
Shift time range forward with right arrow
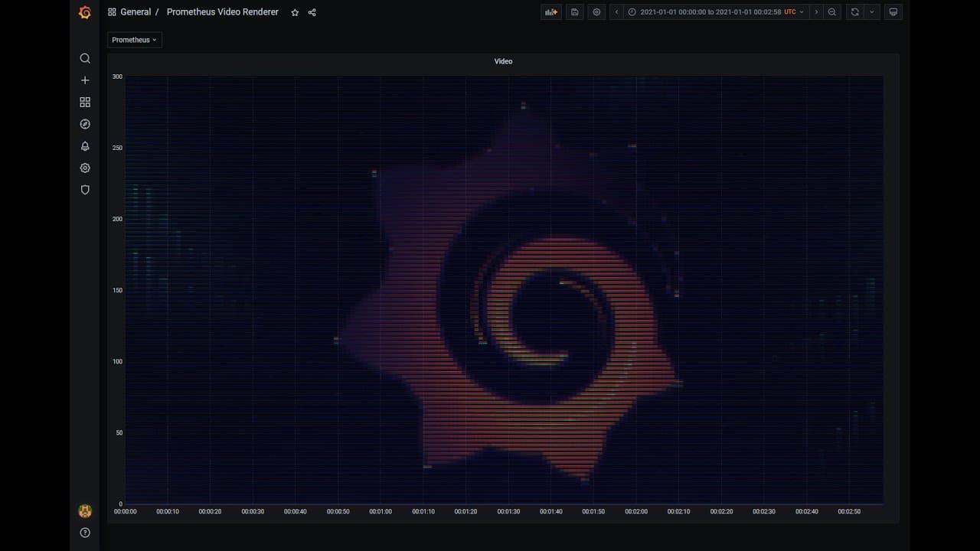coord(816,12)
